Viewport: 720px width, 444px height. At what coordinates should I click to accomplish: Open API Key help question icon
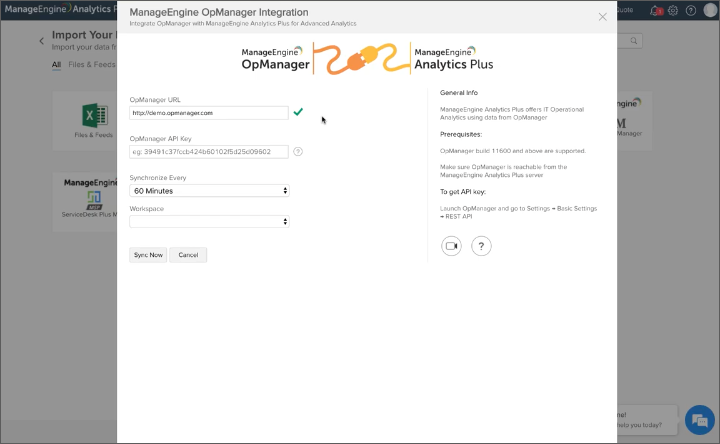(298, 152)
